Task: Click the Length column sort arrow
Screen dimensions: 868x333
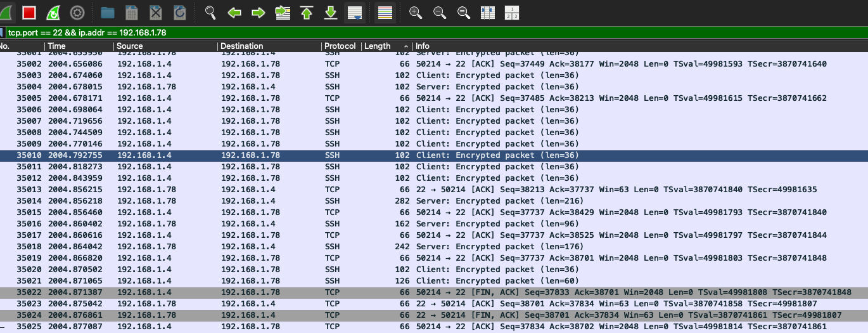Action: pyautogui.click(x=405, y=46)
